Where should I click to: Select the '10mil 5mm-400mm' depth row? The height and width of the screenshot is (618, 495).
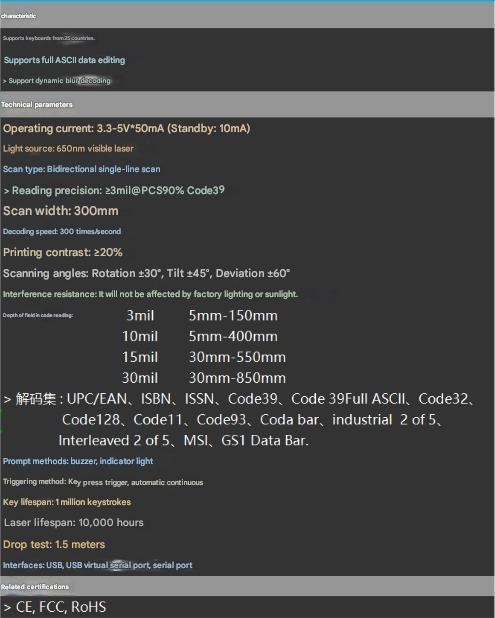[x=200, y=336]
